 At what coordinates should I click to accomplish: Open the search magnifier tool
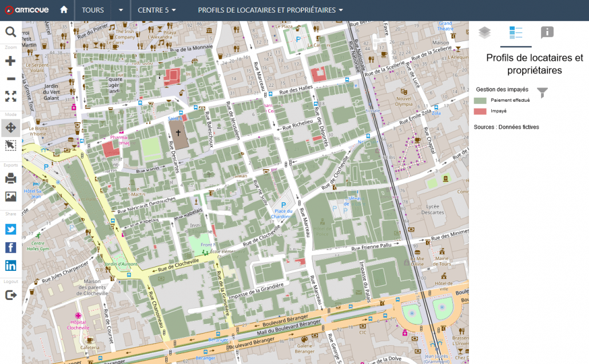10,32
